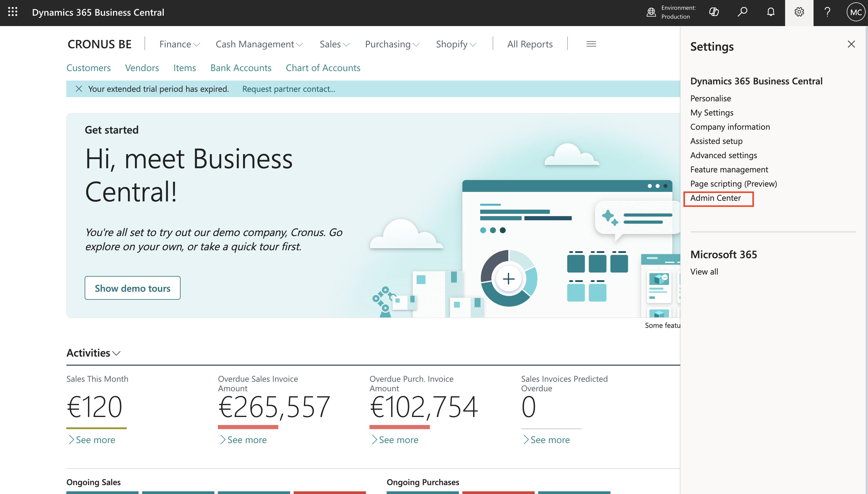Viewport: 868px width, 494px height.
Task: Open Request partner contact link
Action: 289,89
